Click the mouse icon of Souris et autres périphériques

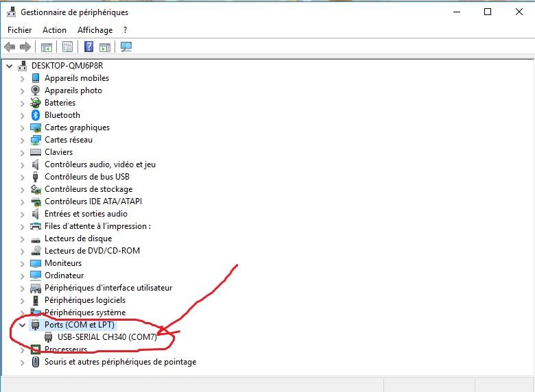tap(36, 362)
